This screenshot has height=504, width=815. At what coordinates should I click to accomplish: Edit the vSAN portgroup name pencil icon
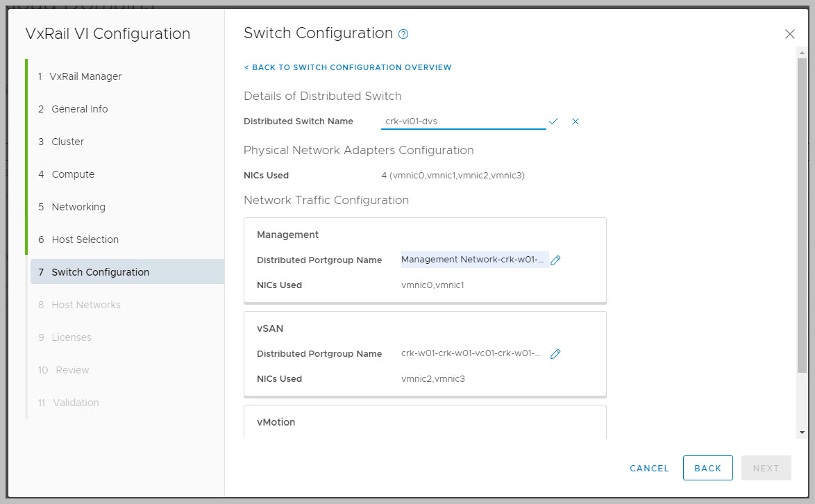pyautogui.click(x=555, y=354)
